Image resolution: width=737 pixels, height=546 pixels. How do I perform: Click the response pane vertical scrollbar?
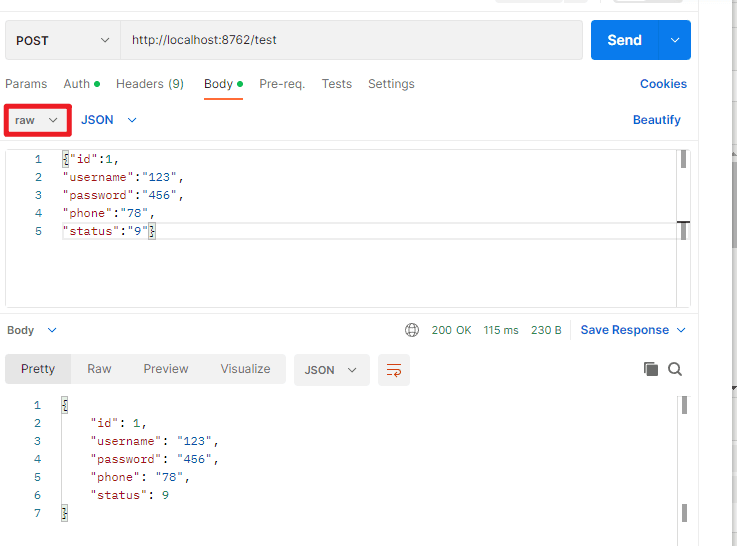point(684,470)
